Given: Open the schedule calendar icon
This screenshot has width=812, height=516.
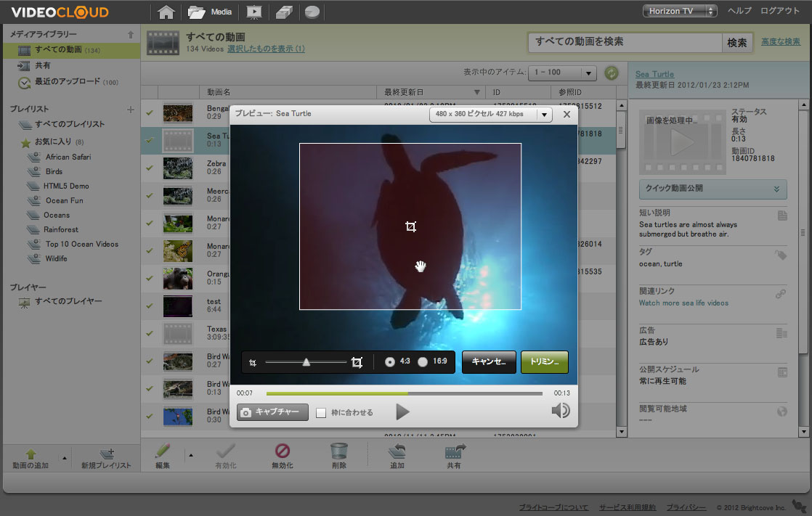Looking at the screenshot, I should click(x=782, y=372).
